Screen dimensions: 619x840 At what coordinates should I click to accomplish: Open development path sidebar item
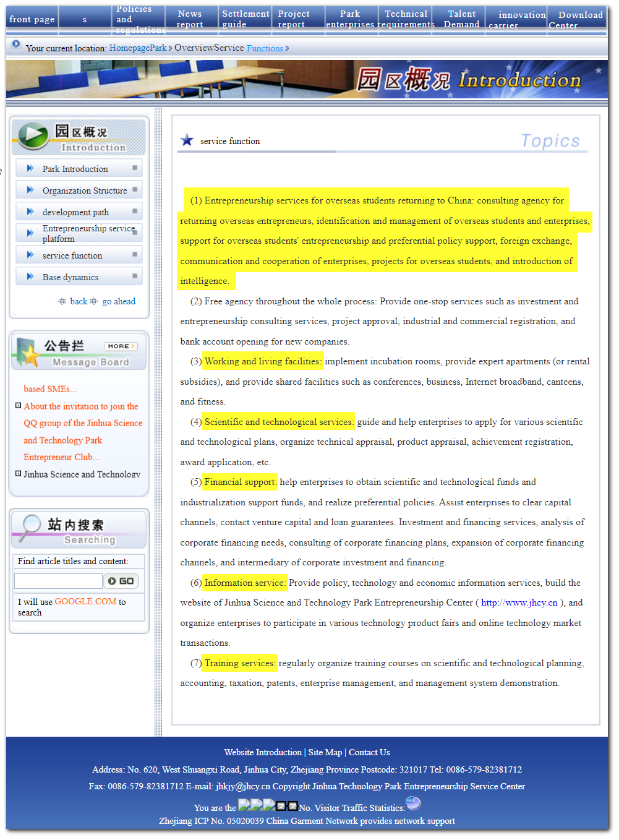coord(75,212)
